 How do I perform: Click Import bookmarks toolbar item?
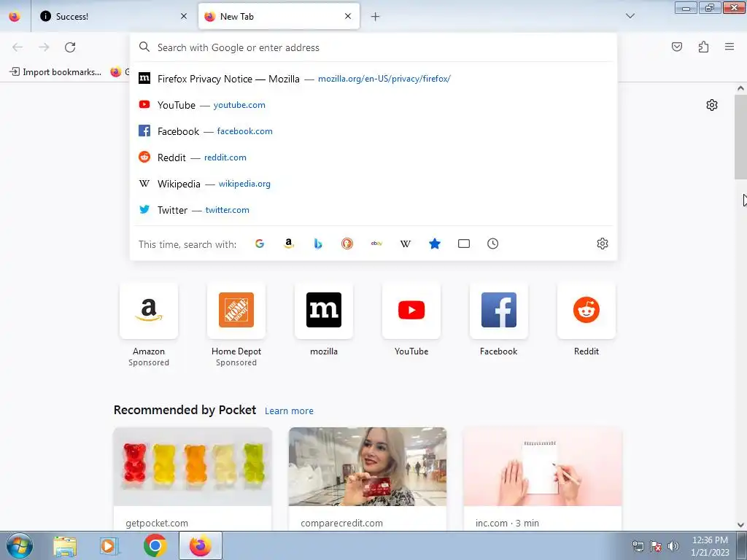click(x=55, y=72)
